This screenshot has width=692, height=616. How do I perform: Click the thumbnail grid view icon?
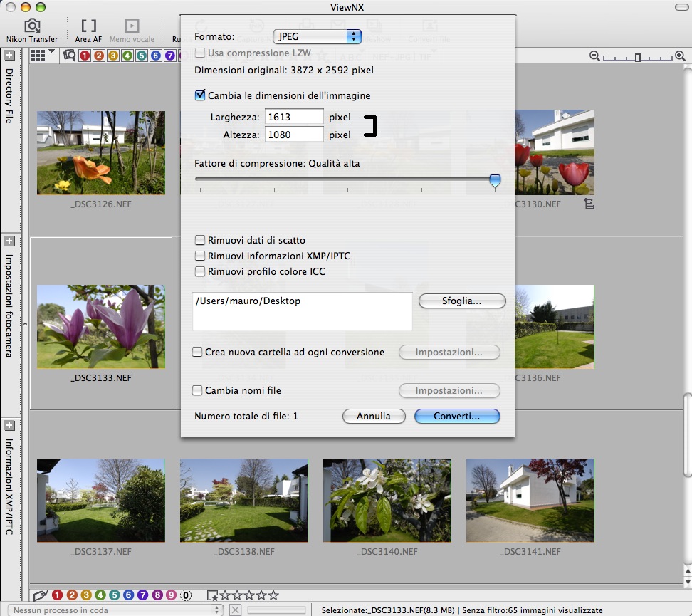pos(38,56)
